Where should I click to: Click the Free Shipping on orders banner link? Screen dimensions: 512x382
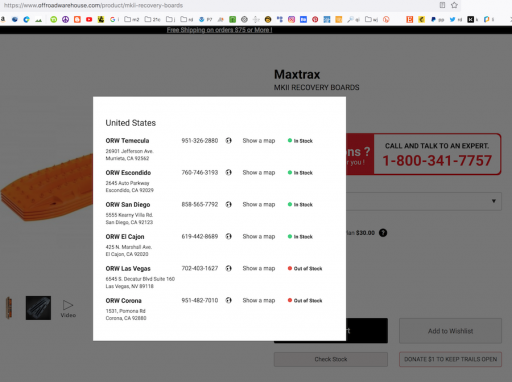[219, 30]
